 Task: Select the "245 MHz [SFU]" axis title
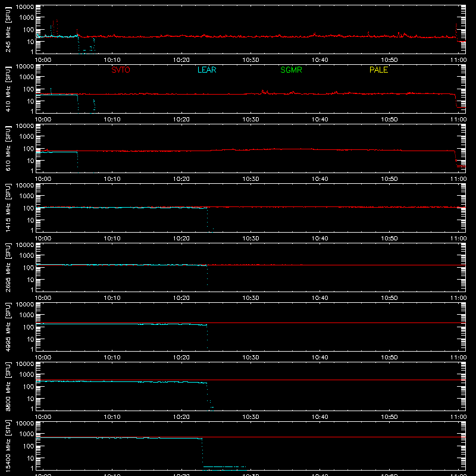[x=8, y=29]
